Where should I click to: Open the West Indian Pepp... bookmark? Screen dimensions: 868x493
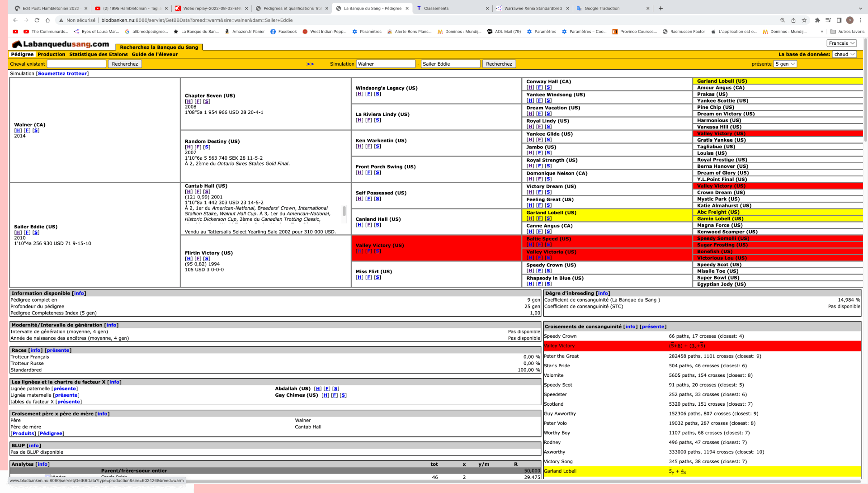[x=324, y=32]
